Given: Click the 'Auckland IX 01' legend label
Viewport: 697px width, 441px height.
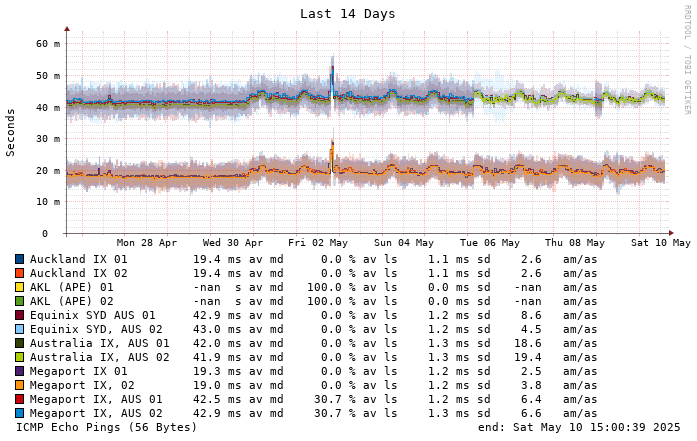Looking at the screenshot, I should pos(79,259).
